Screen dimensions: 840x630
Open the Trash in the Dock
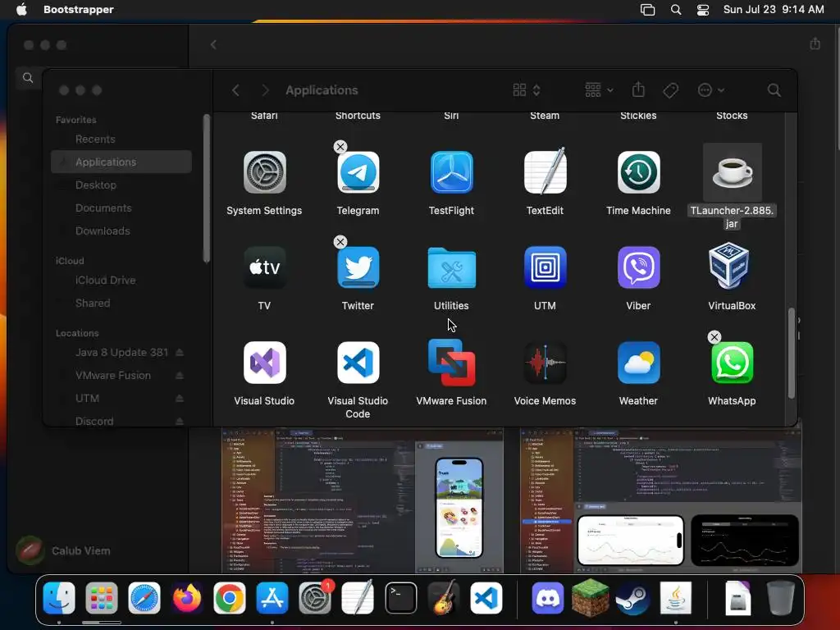[781, 598]
